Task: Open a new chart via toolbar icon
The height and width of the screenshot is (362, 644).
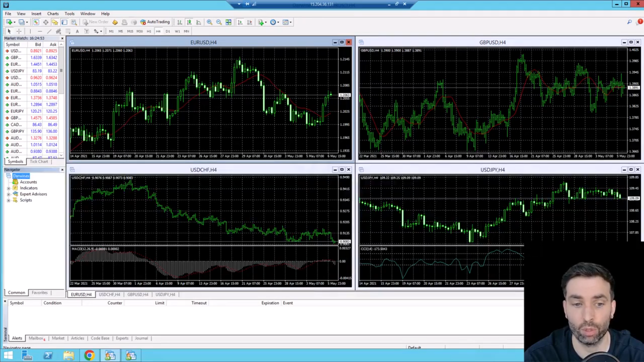Action: (9, 22)
